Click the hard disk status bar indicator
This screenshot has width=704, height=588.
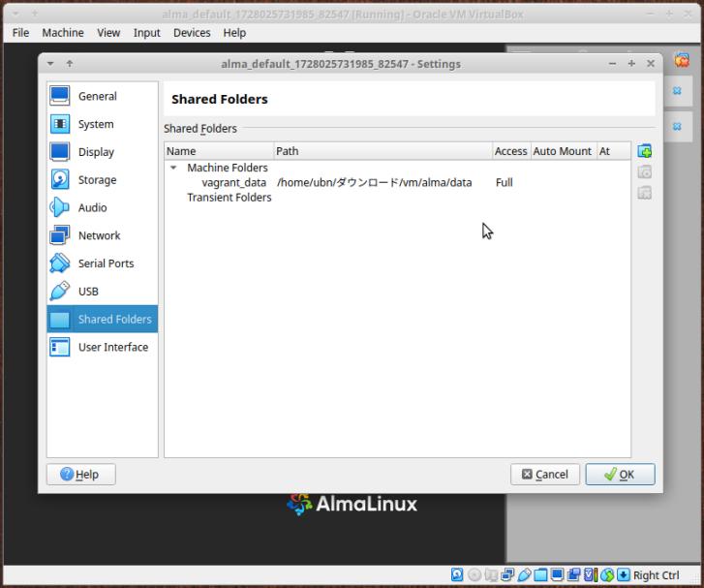pos(457,574)
